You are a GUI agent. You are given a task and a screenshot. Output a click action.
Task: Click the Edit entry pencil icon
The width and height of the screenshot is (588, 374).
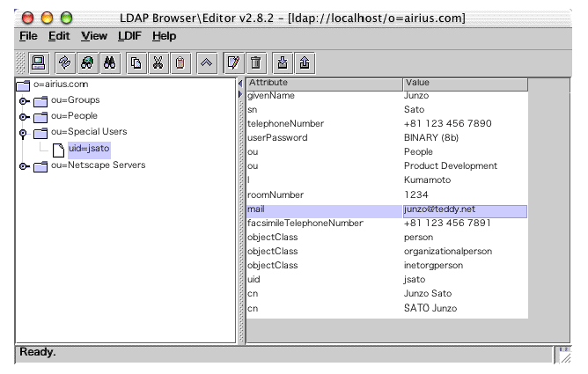click(x=233, y=62)
